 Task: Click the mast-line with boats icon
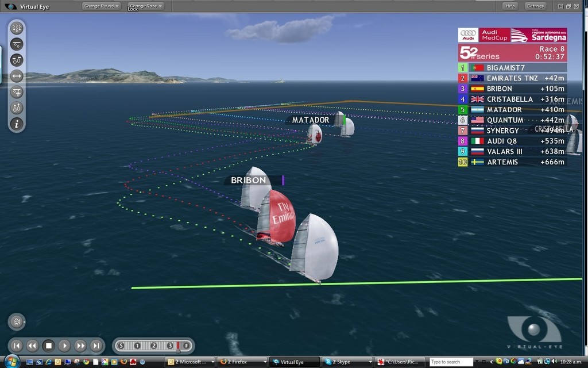[17, 92]
